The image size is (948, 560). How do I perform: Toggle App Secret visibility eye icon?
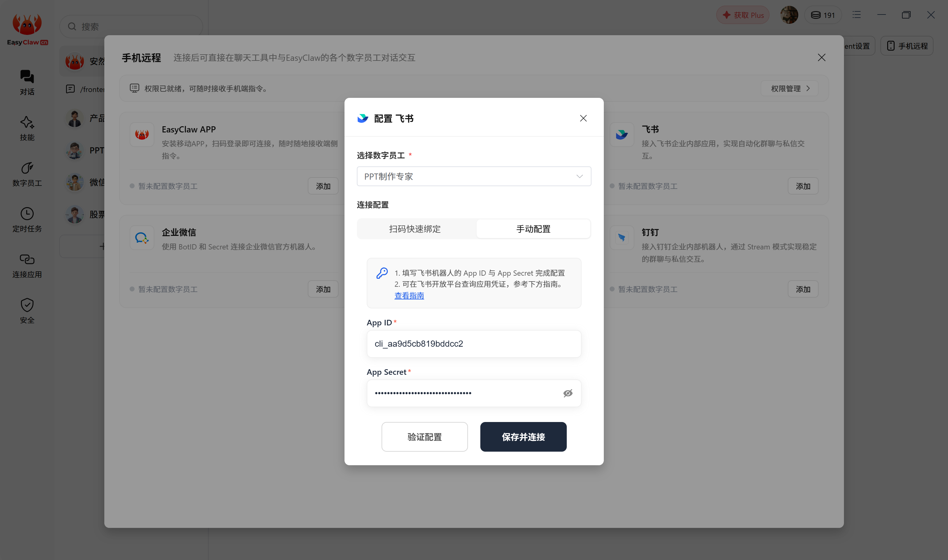568,393
